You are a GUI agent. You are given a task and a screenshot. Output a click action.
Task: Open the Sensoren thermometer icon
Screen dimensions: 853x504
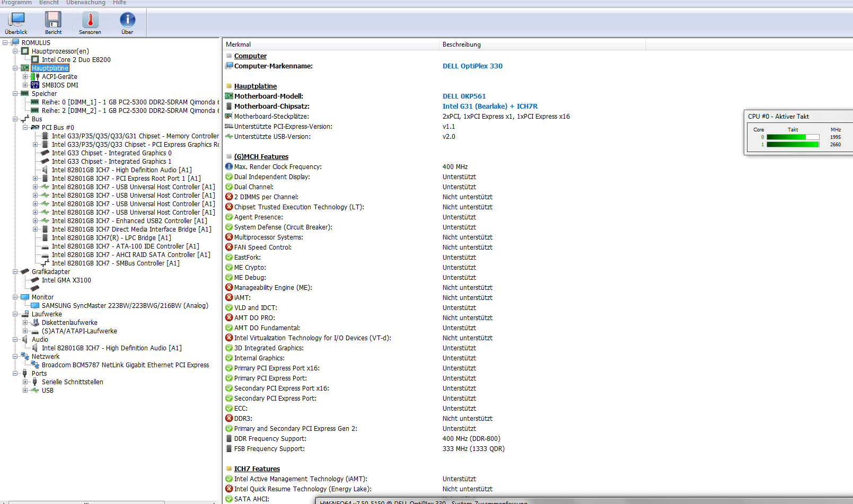90,20
